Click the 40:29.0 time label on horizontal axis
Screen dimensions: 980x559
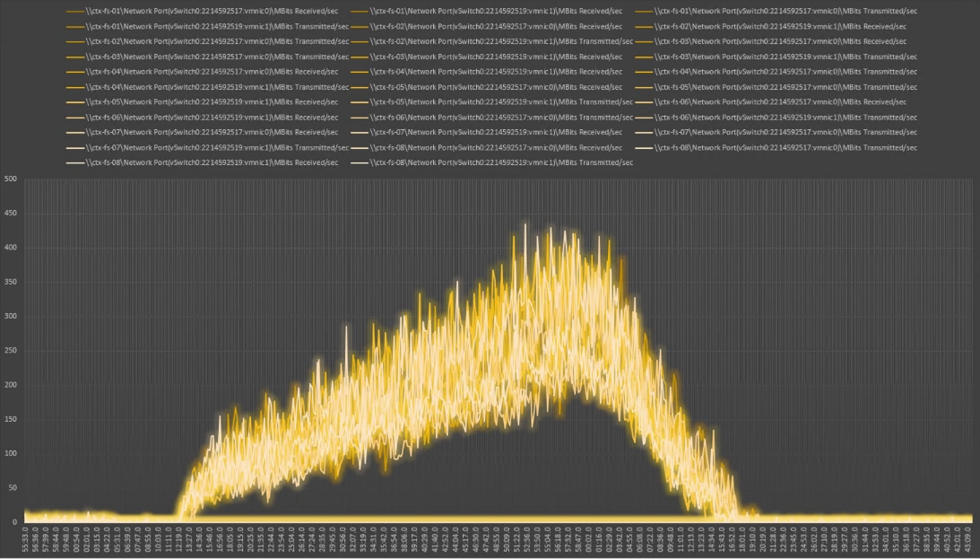(424, 539)
